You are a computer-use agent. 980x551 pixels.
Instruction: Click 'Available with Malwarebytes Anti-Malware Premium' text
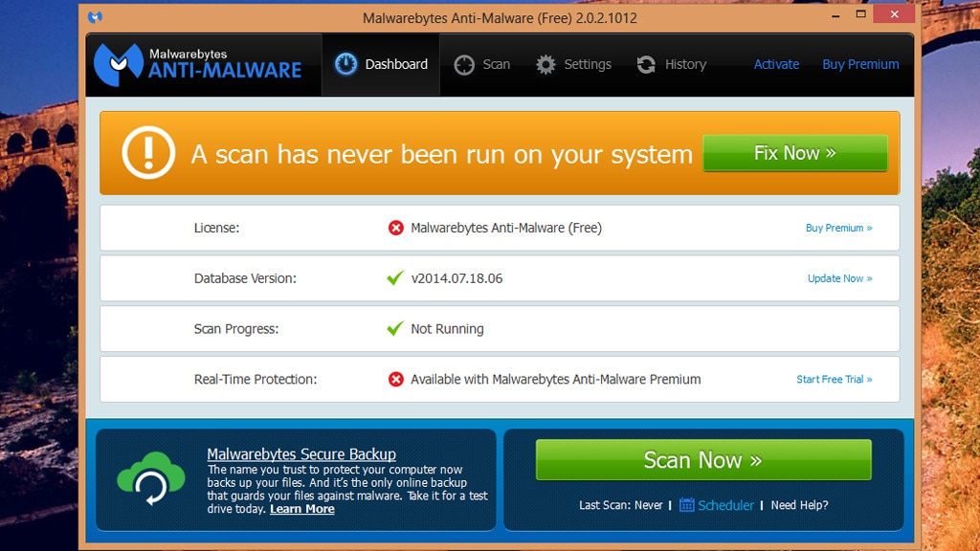pos(556,379)
